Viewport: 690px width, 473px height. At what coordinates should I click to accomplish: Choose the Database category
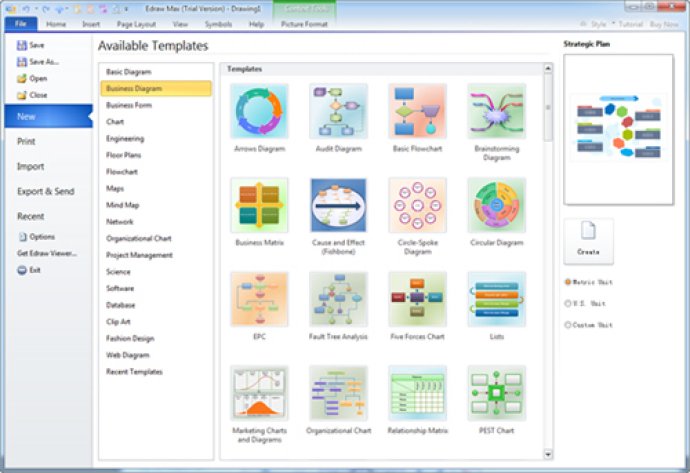[x=156, y=305]
